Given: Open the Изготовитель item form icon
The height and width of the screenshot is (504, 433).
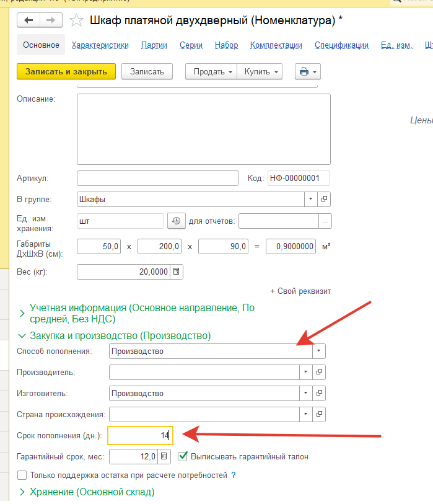Looking at the screenshot, I should click(319, 393).
